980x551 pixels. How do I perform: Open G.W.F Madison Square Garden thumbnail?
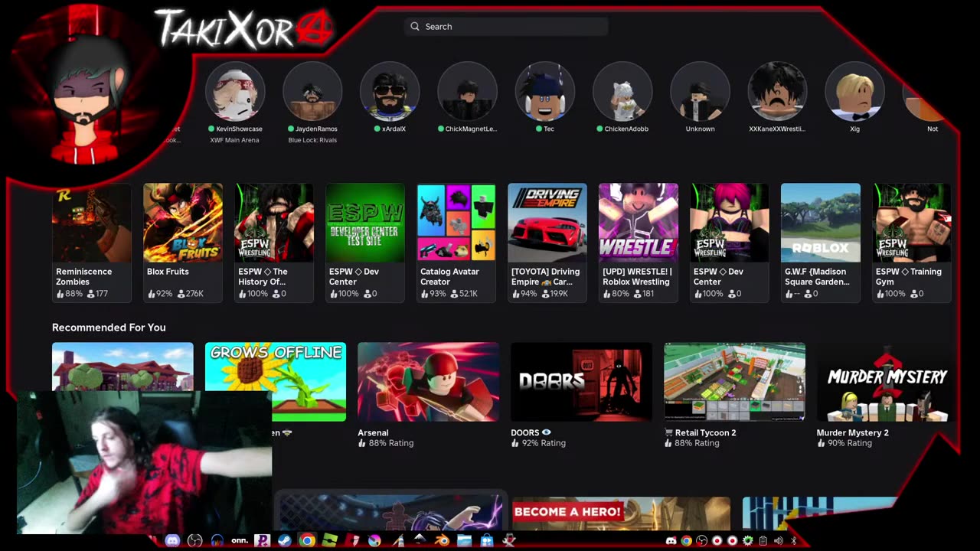tap(820, 223)
